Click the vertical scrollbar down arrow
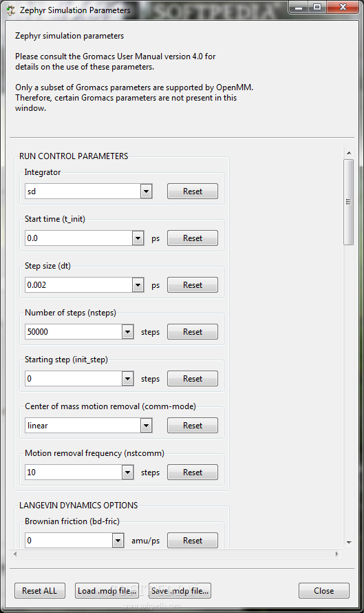The width and height of the screenshot is (364, 613). 349,543
